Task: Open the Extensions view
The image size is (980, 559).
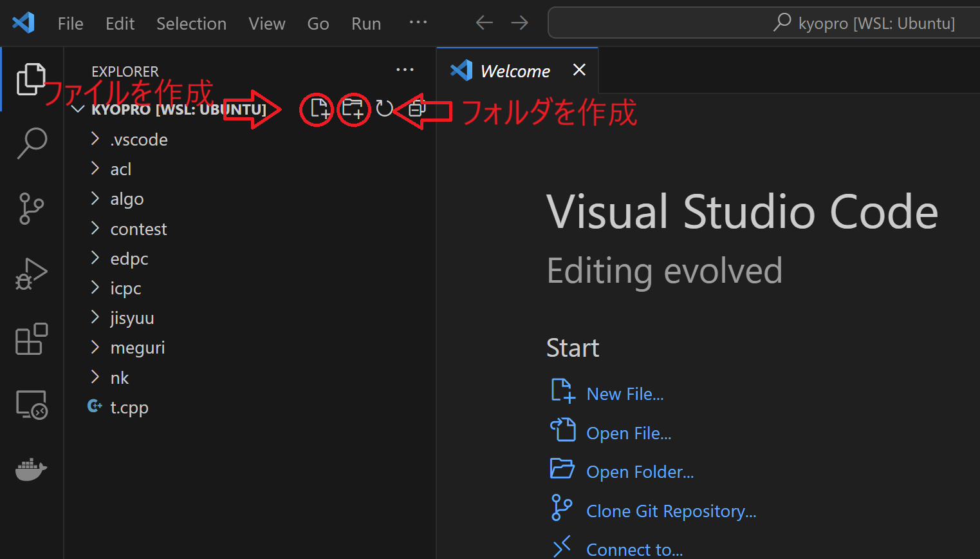Action: click(x=32, y=339)
